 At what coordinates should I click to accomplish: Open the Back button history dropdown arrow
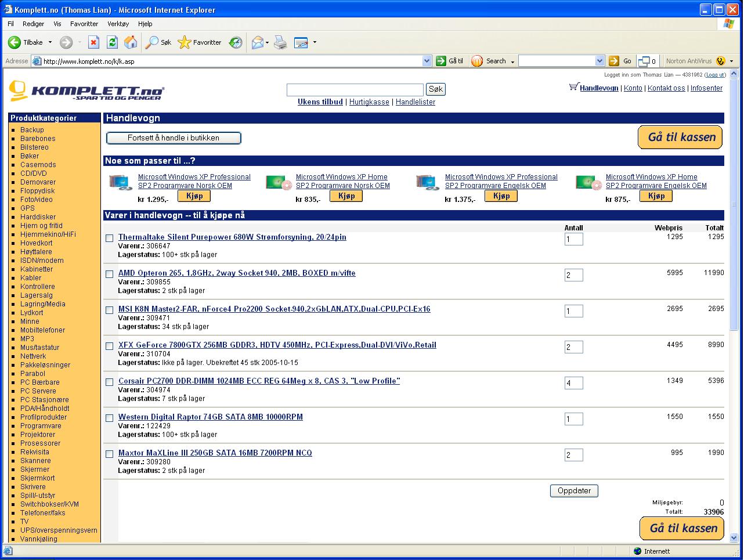click(50, 42)
